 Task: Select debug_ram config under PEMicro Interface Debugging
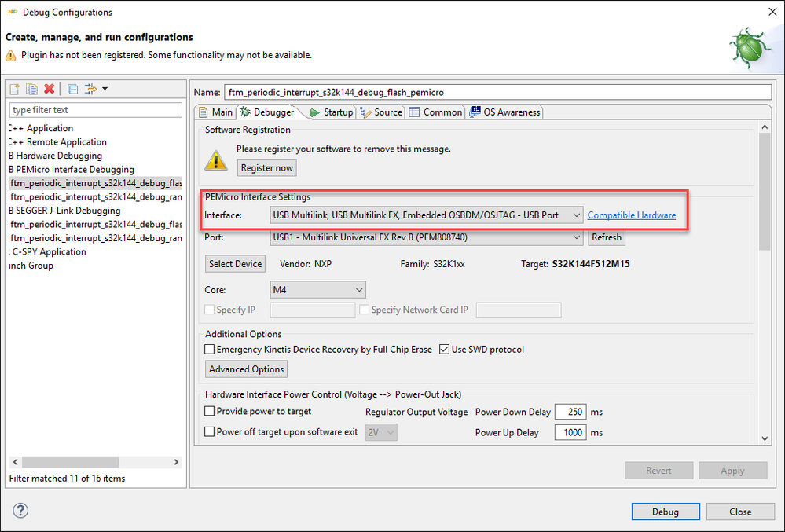coord(96,197)
